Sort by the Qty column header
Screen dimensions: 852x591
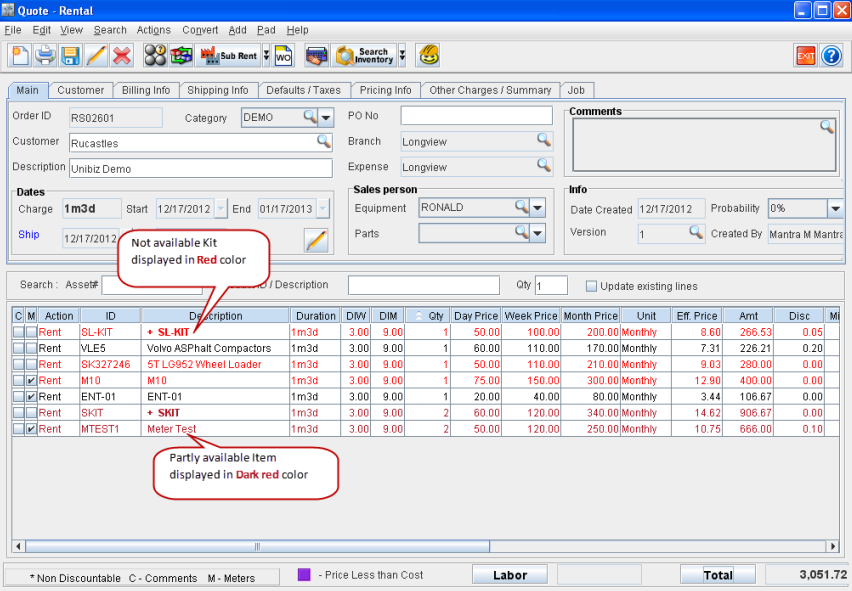pyautogui.click(x=429, y=316)
